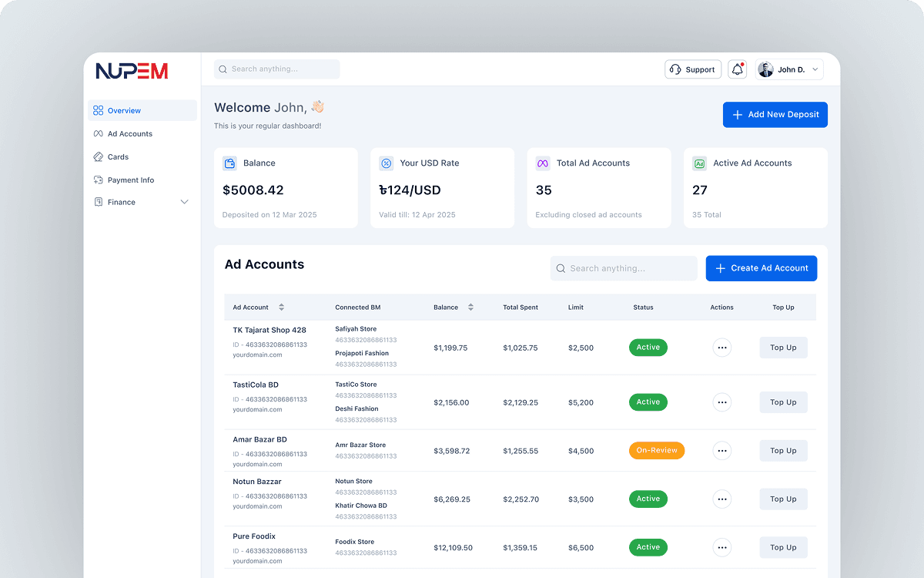Click the On-Review status badge for Amar Bazar BD
Image resolution: width=924 pixels, height=578 pixels.
657,450
